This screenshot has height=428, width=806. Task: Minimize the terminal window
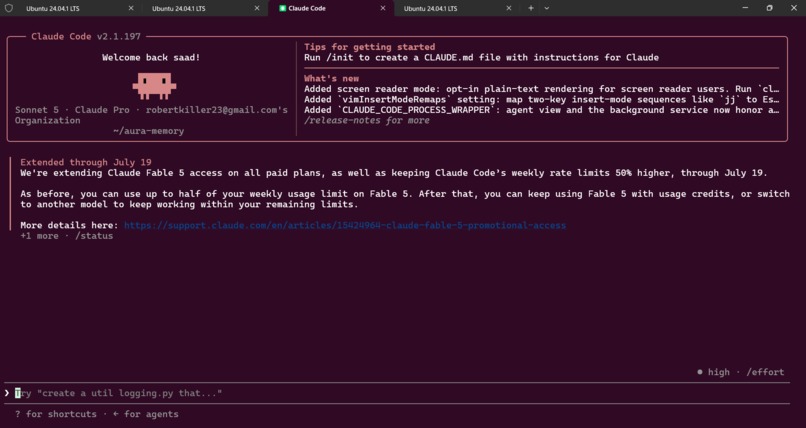click(x=746, y=8)
